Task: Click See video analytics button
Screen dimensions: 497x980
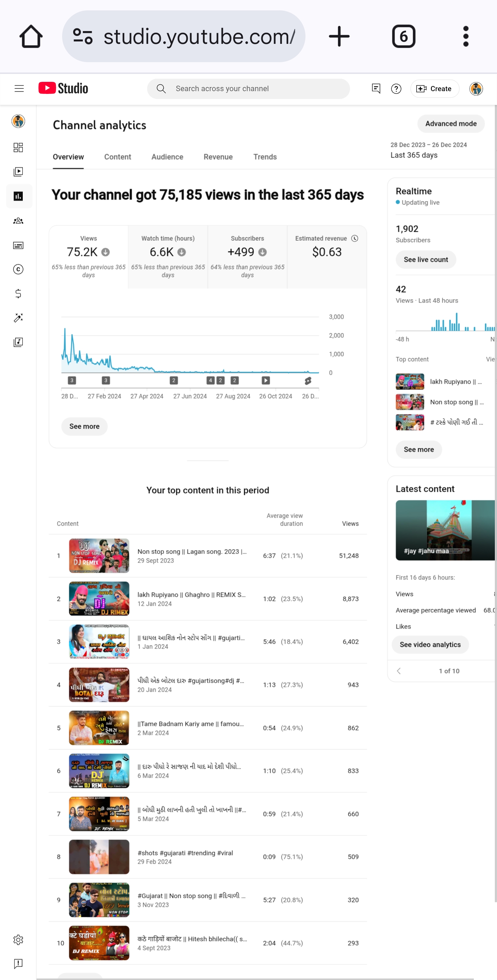Action: (x=430, y=644)
